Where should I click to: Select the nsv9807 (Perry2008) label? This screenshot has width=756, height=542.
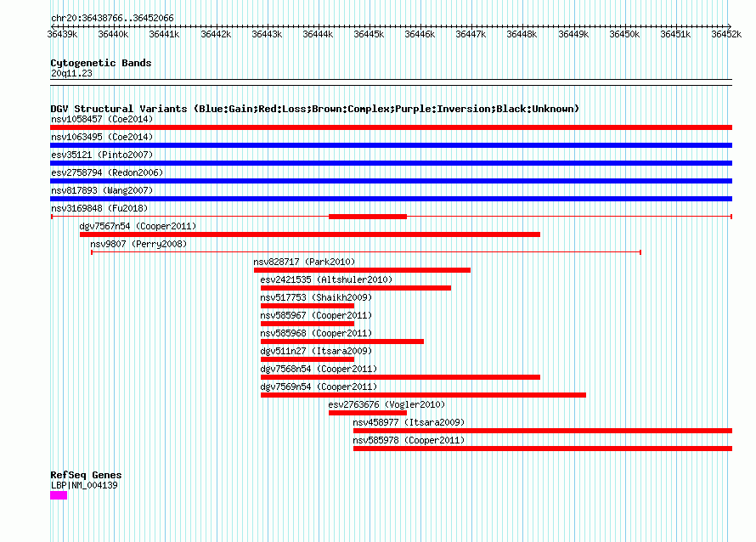tap(138, 244)
